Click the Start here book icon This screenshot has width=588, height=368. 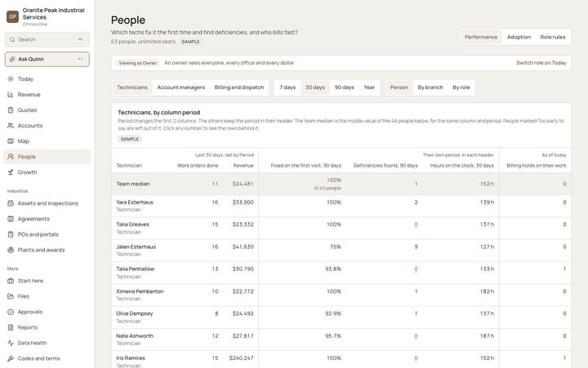tap(11, 280)
